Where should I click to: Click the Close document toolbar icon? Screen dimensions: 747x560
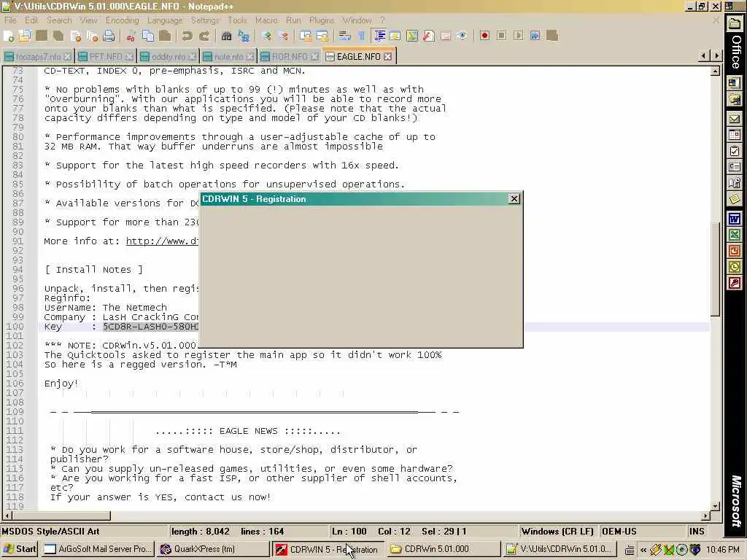point(75,36)
